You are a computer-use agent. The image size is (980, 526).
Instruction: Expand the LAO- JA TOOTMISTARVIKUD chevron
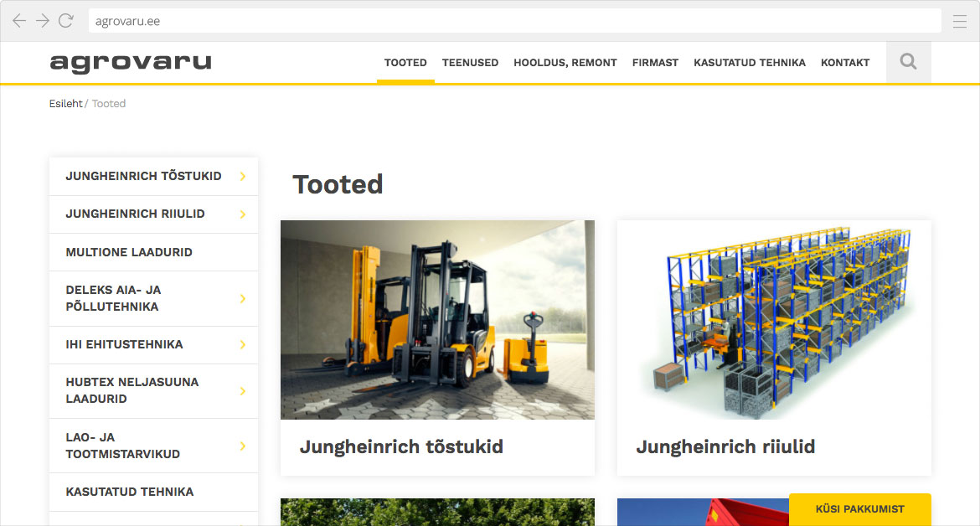click(243, 446)
